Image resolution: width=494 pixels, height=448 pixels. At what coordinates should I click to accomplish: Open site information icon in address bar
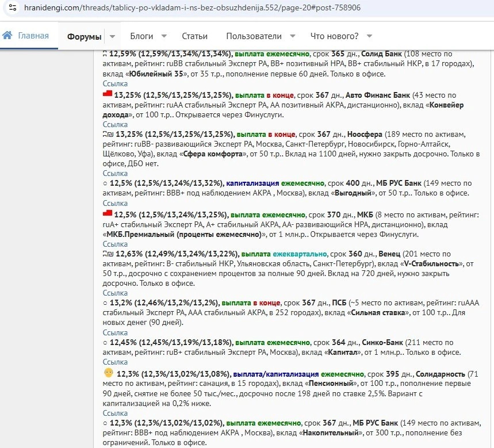(13, 7)
